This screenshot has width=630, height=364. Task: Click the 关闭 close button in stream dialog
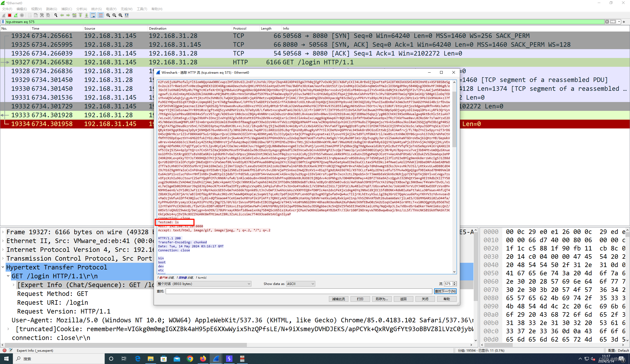click(425, 299)
